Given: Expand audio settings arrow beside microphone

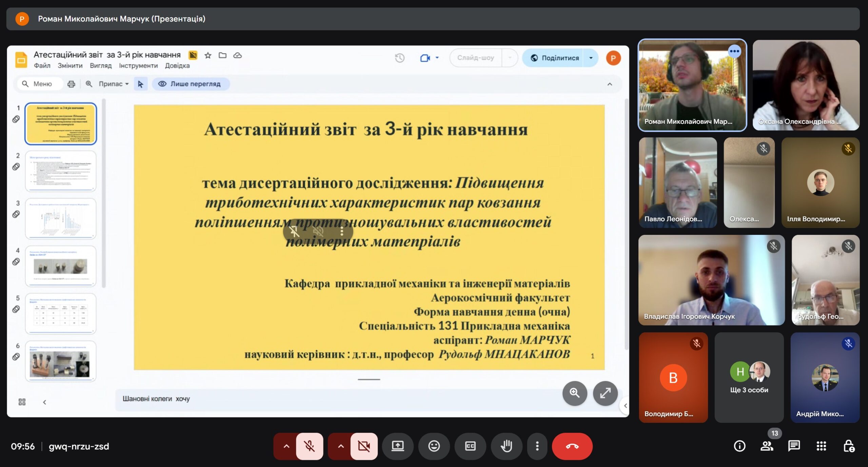Looking at the screenshot, I should (x=286, y=446).
